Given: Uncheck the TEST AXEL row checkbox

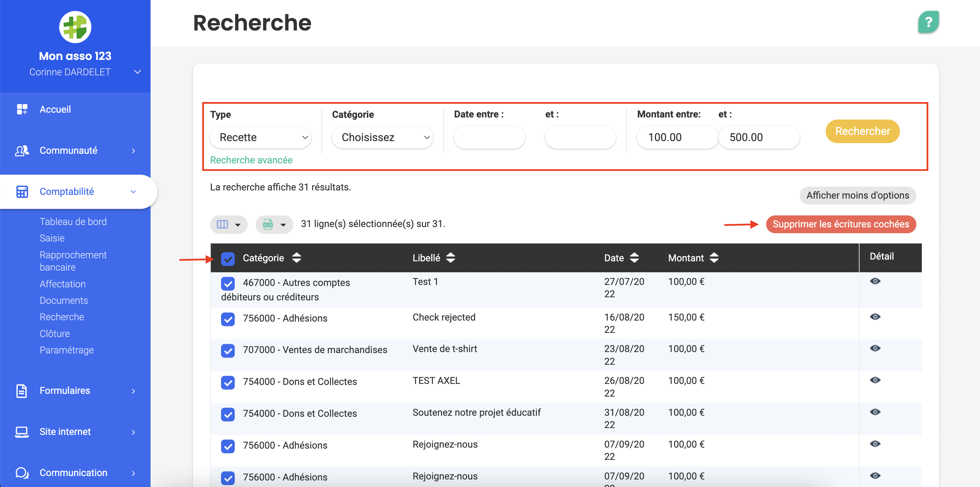Looking at the screenshot, I should (x=228, y=382).
